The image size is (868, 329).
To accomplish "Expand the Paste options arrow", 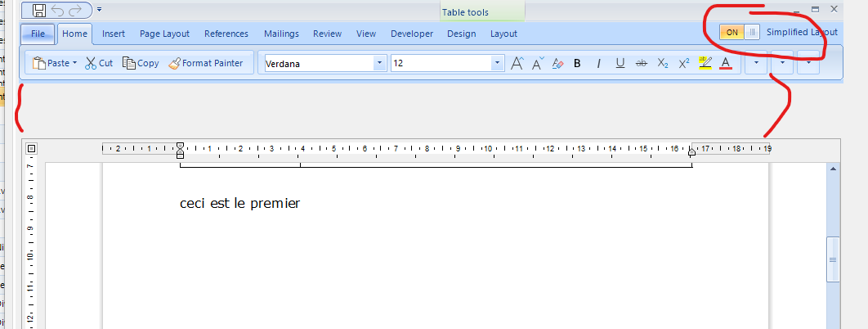I will [x=74, y=63].
